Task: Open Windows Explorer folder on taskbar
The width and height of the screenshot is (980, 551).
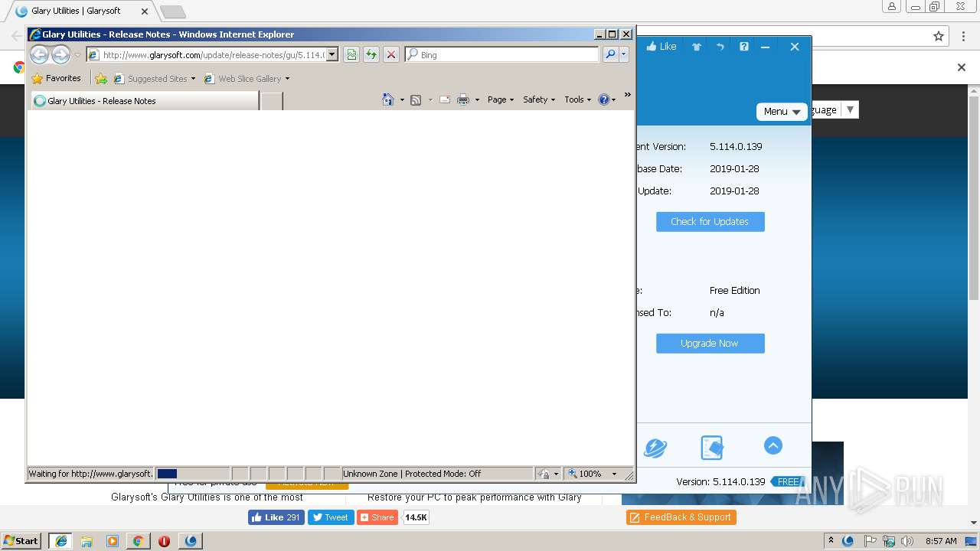Action: click(87, 541)
